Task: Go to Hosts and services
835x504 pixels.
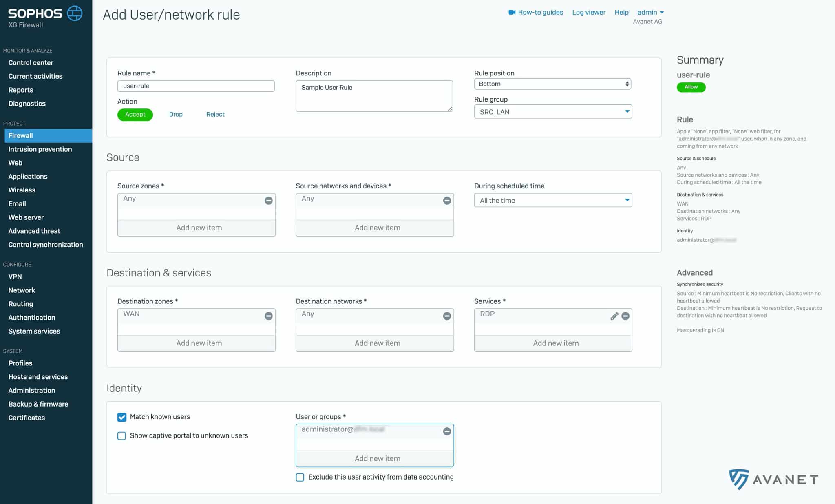Action: click(38, 377)
